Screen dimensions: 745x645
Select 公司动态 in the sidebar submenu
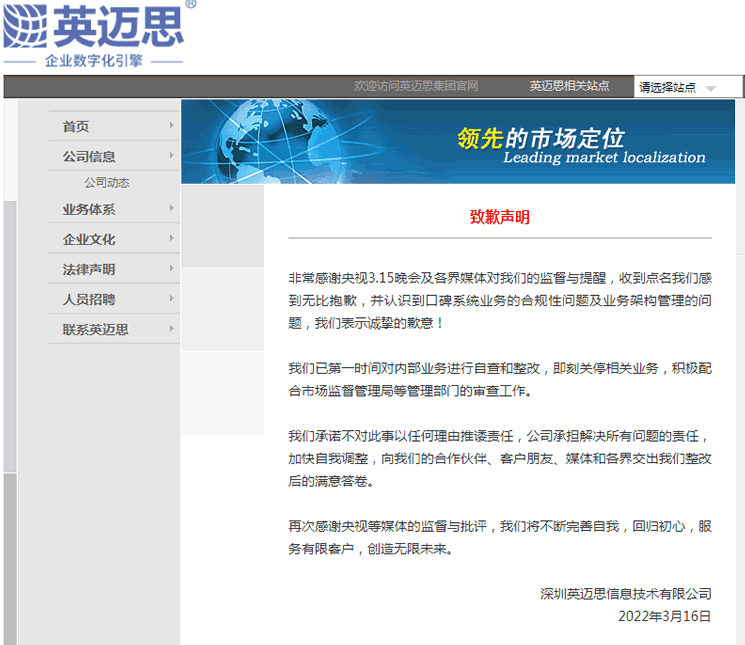106,183
